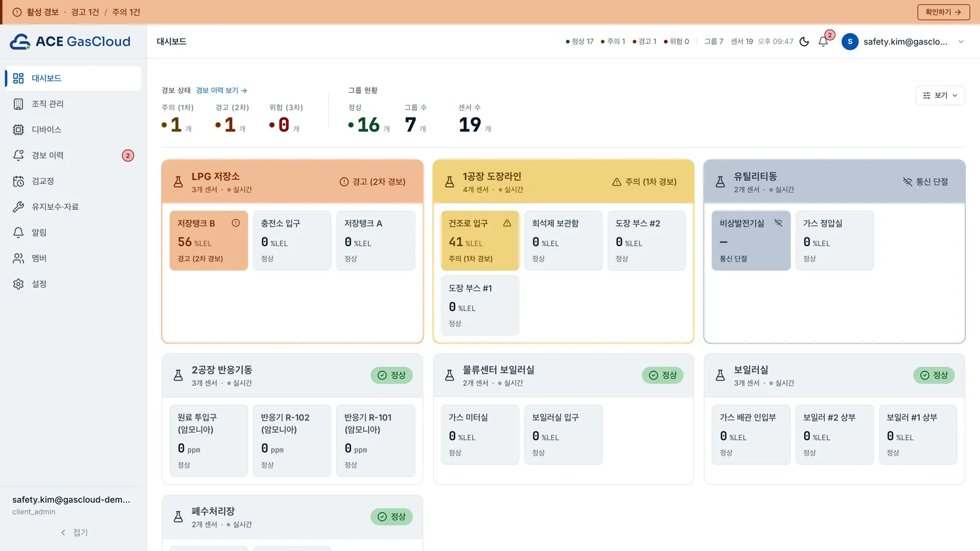980x551 pixels.
Task: Open 저장탱크 B sensor tile
Action: click(209, 241)
